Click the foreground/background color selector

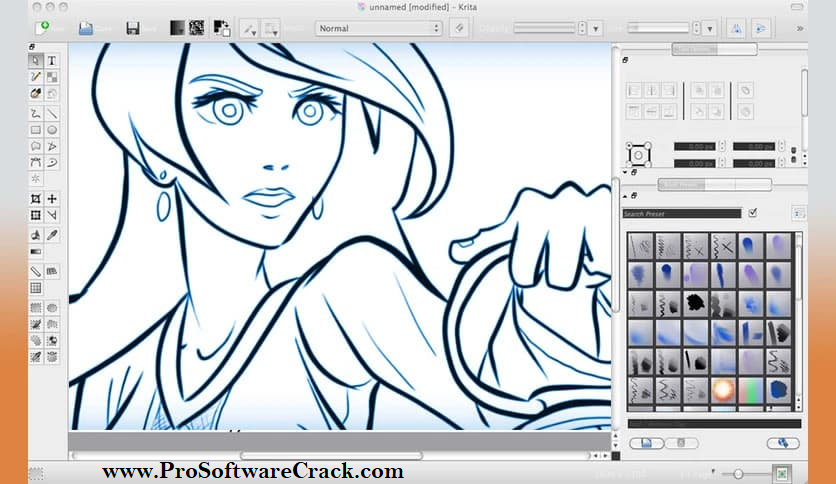pyautogui.click(x=222, y=28)
